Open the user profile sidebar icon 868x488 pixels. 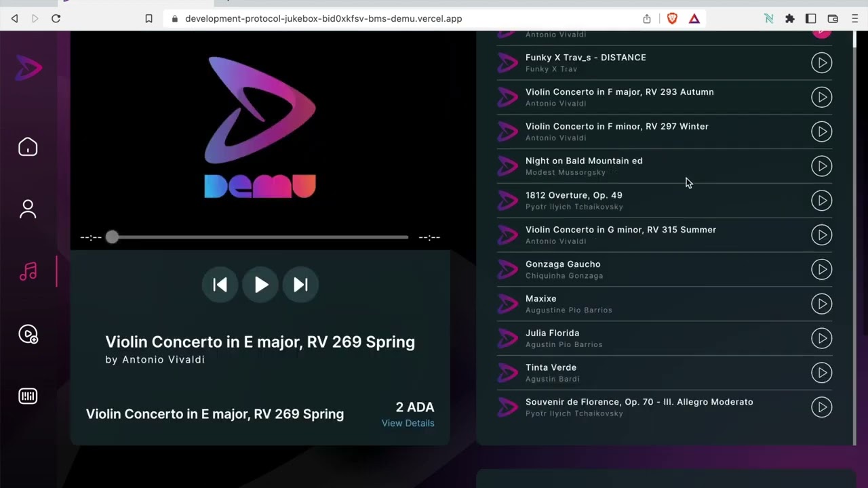tap(28, 209)
